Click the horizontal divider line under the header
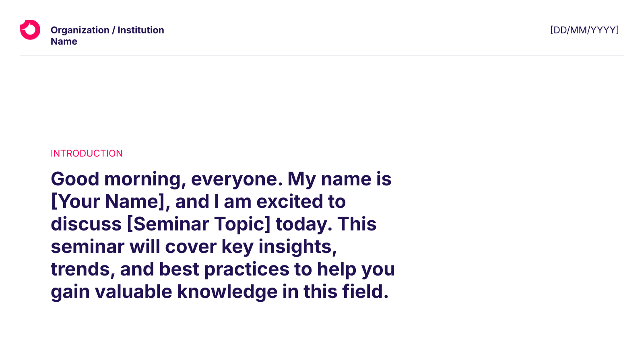Image resolution: width=644 pixels, height=362 pixels. pyautogui.click(x=322, y=55)
